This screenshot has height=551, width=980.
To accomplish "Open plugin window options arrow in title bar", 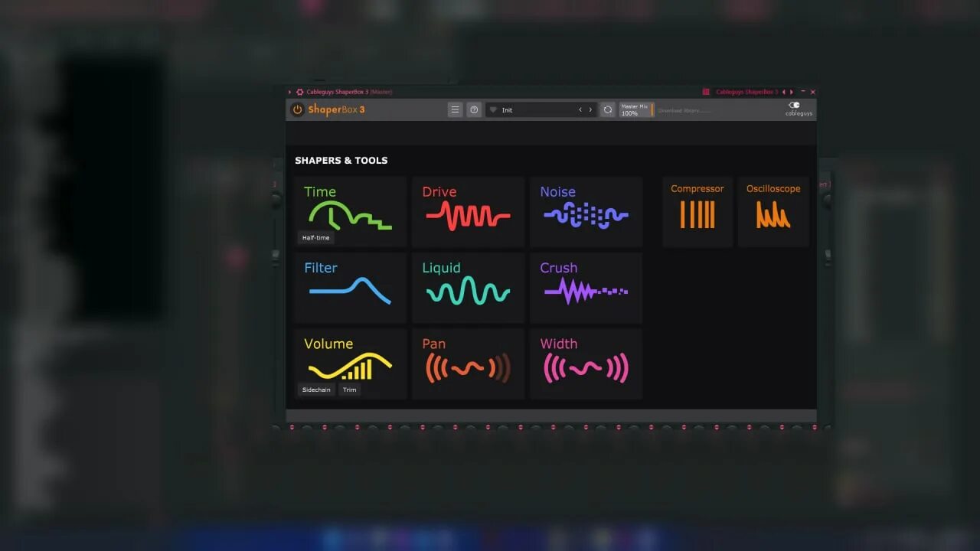I will pos(289,92).
